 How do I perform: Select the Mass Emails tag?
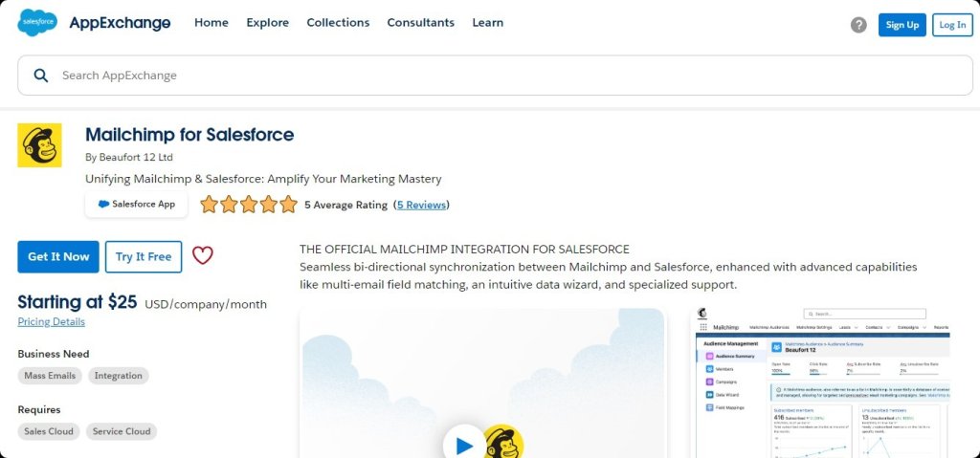pos(50,376)
